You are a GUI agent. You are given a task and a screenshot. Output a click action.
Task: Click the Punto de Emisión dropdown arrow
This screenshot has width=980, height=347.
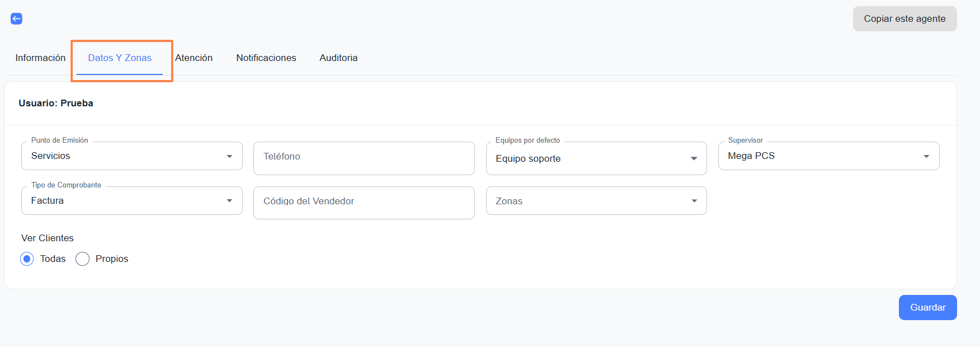click(x=229, y=156)
